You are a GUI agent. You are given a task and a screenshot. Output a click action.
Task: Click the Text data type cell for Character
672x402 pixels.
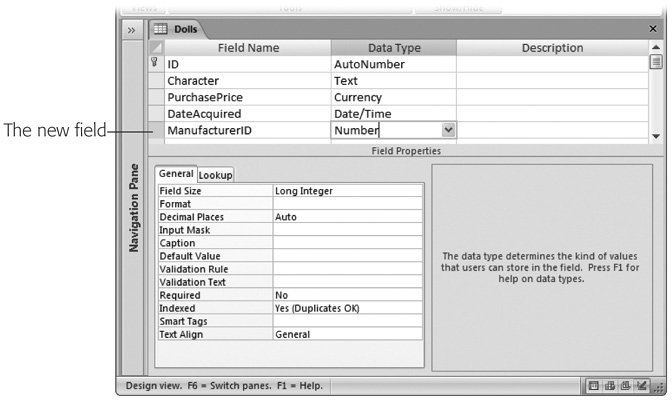tap(394, 81)
